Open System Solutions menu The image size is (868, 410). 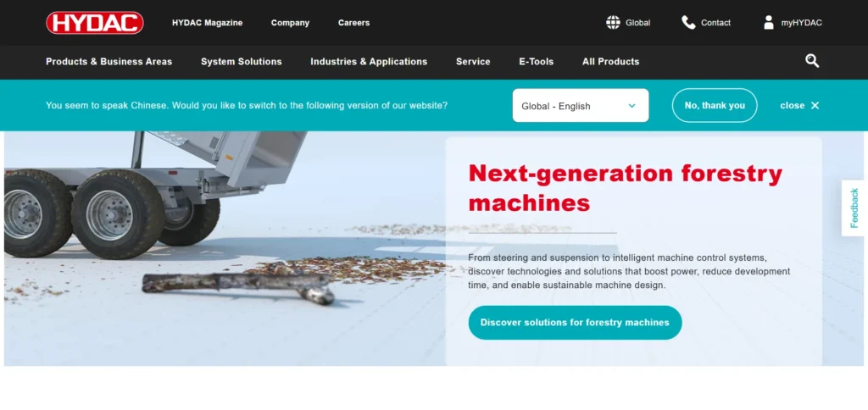pos(242,62)
